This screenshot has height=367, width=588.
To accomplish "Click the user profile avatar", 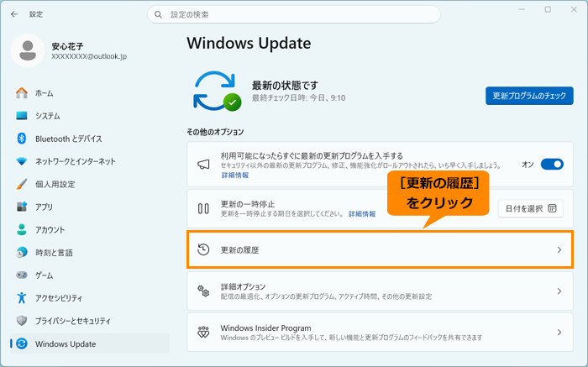I will [28, 50].
